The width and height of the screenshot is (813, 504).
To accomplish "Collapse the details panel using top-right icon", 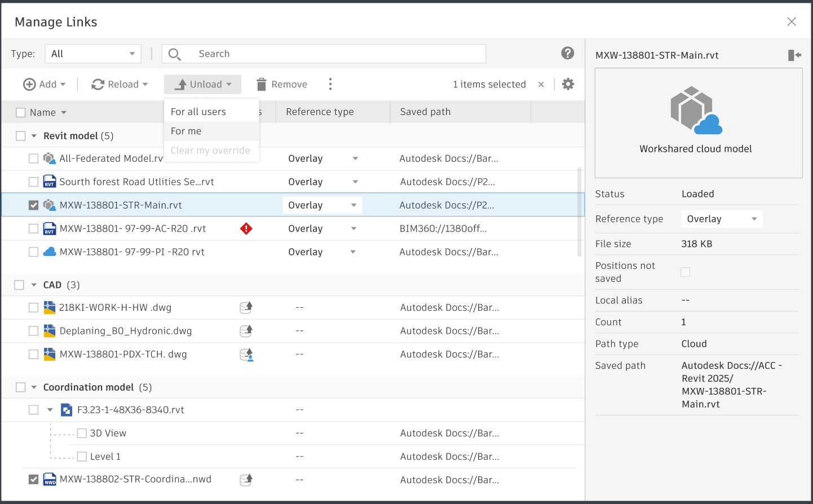I will tap(794, 55).
